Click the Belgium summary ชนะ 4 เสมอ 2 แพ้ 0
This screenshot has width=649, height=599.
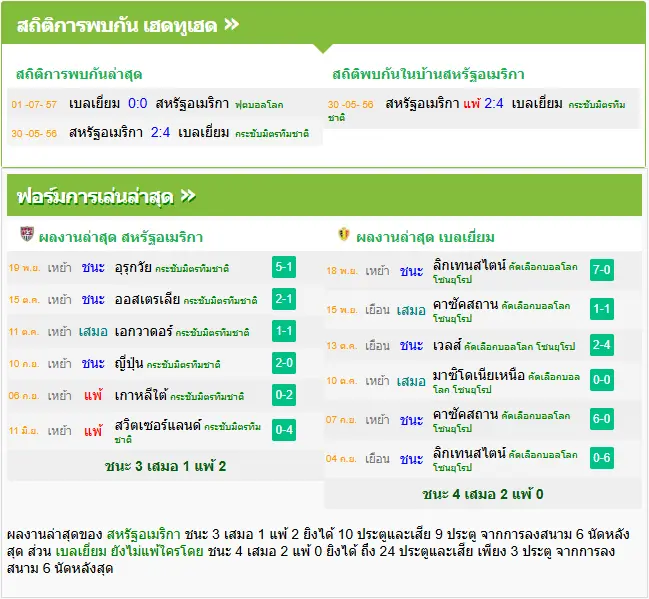coord(483,494)
